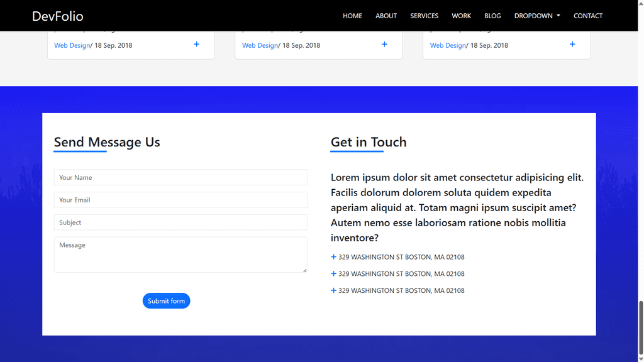Focus the Your Name input field
The height and width of the screenshot is (362, 644).
[180, 178]
